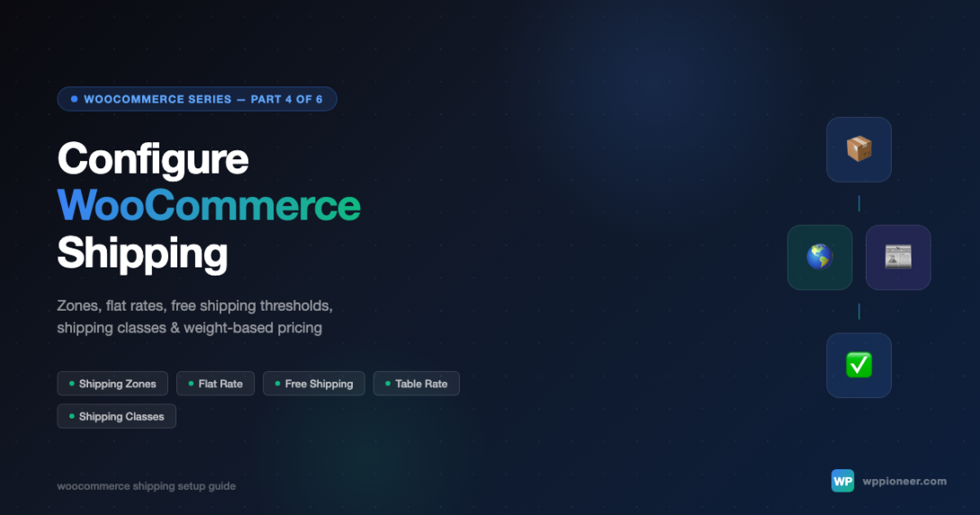
Task: Click the woocommerce shipping setup guide footer text
Action: tap(147, 486)
